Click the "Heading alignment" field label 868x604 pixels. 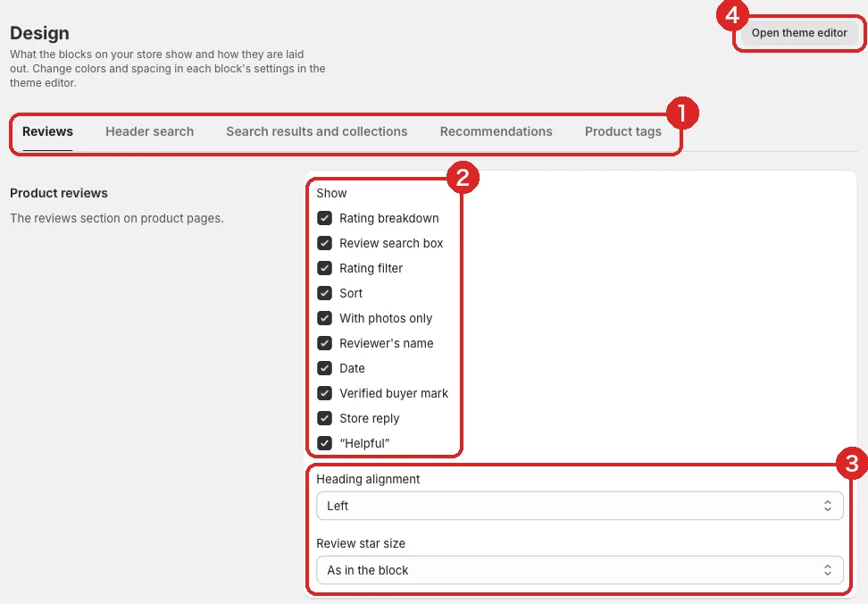(x=368, y=480)
